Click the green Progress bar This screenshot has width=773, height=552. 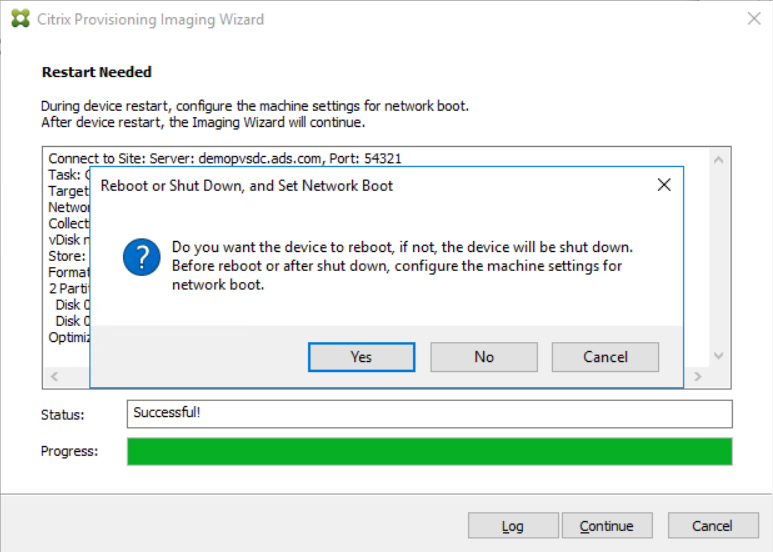(429, 451)
